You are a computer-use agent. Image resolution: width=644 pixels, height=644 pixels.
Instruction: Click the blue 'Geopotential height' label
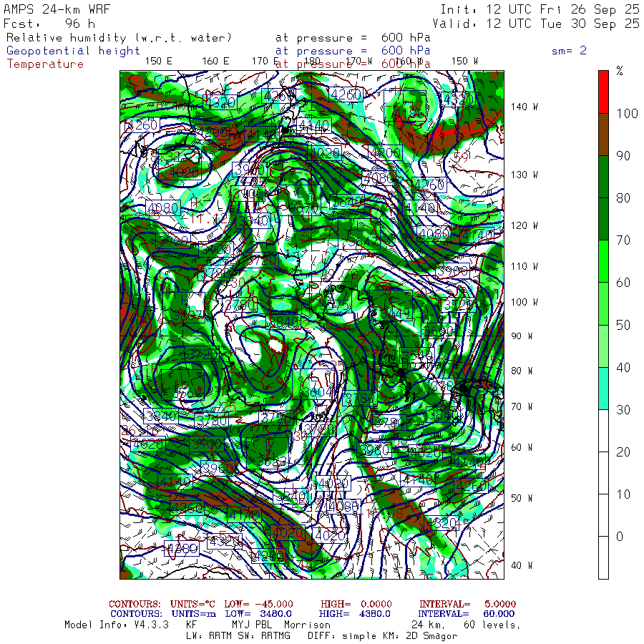[x=74, y=51]
